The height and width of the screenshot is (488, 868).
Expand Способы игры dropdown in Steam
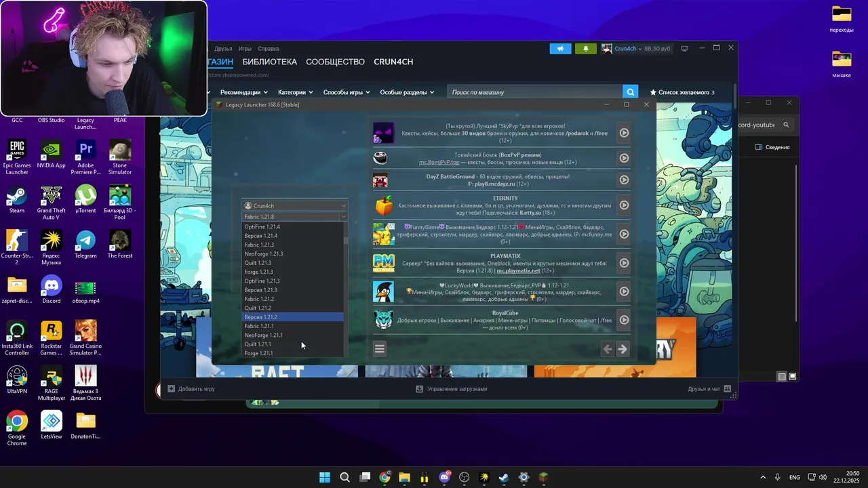click(347, 92)
